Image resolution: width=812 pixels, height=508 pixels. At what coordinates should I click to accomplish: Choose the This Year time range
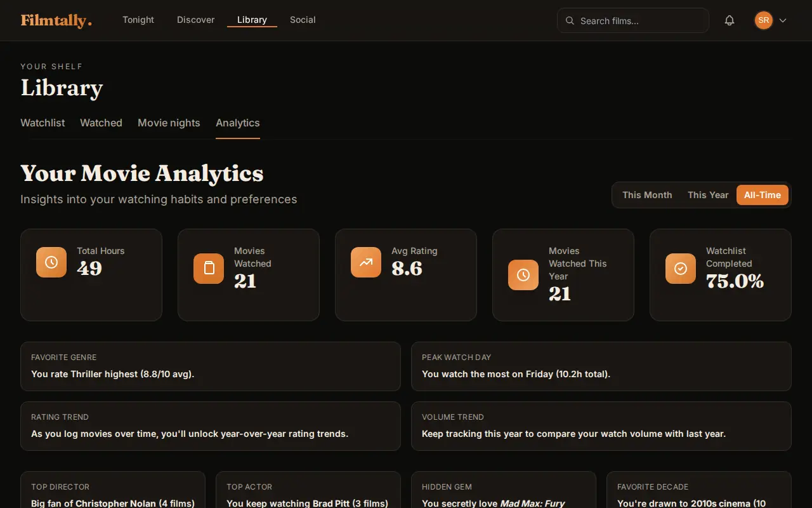point(708,195)
